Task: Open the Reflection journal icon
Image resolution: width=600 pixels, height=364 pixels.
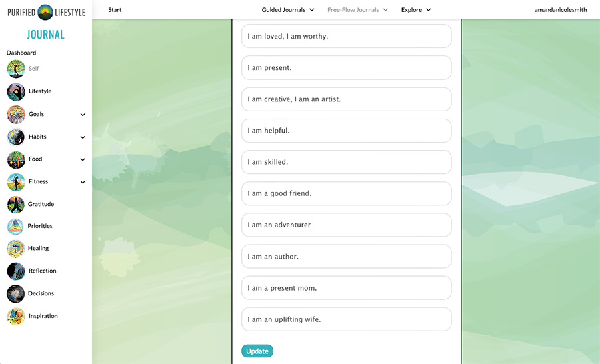Action: point(16,271)
